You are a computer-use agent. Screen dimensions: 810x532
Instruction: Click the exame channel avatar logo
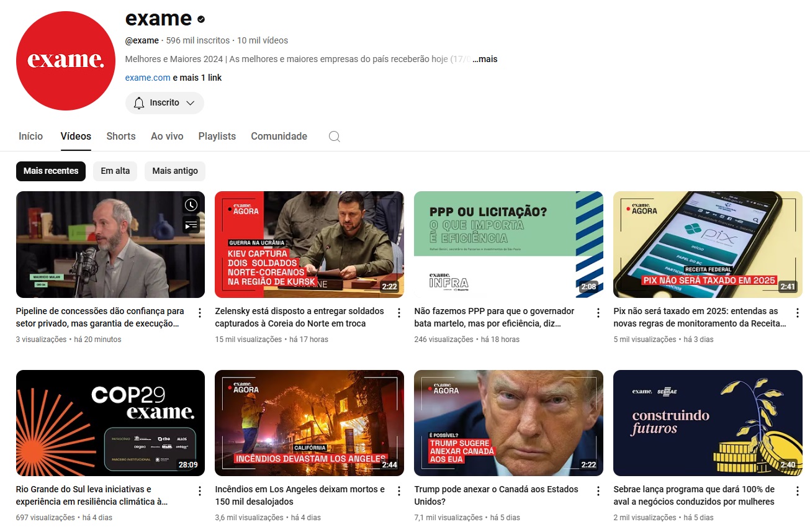[65, 60]
